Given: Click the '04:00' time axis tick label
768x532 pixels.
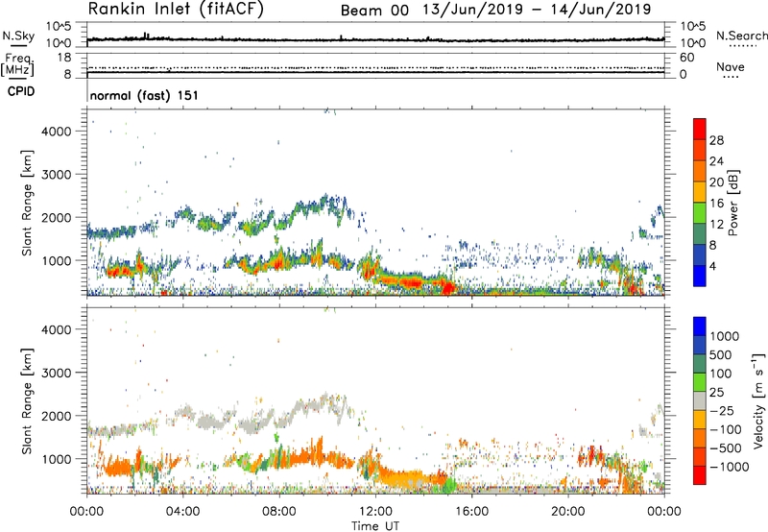Looking at the screenshot, I should coord(182,512).
